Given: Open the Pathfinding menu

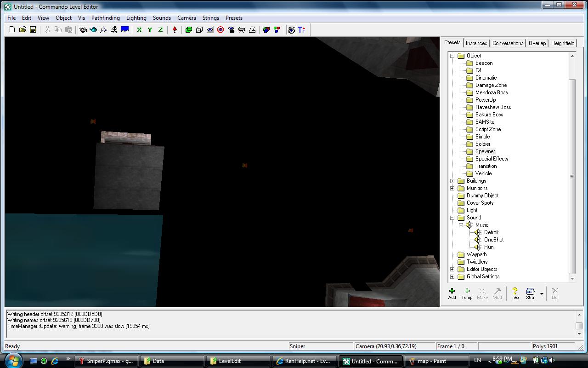Looking at the screenshot, I should coord(105,18).
